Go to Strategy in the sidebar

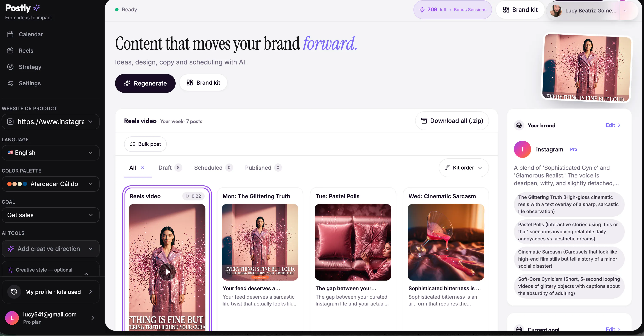[24, 67]
